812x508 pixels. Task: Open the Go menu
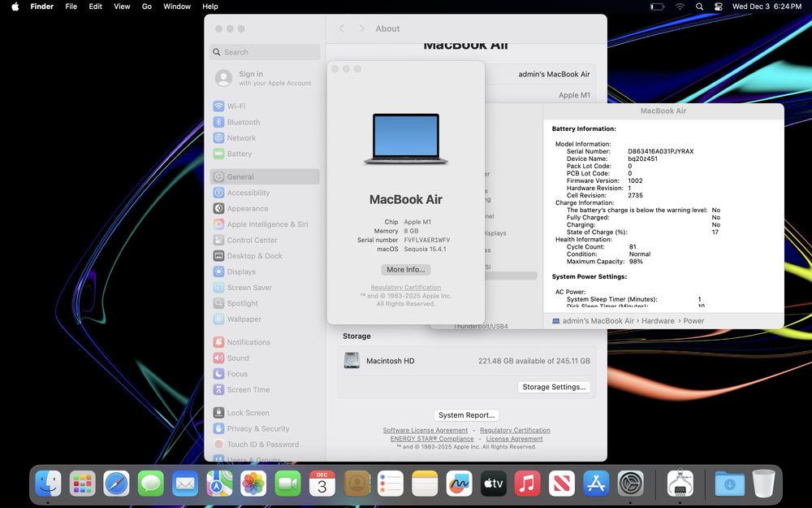tap(147, 7)
